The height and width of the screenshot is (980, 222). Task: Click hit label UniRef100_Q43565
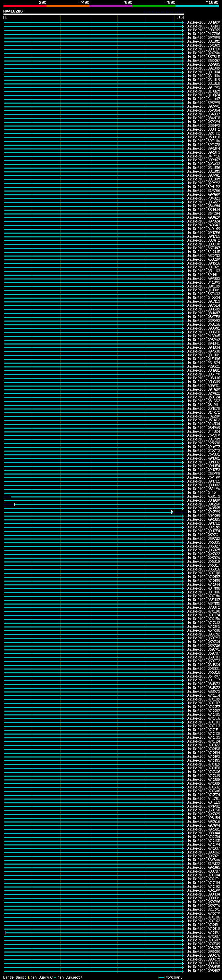coord(203,508)
